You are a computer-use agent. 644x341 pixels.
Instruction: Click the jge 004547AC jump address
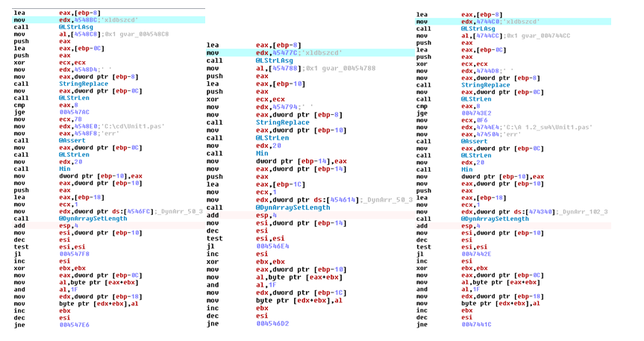point(75,111)
